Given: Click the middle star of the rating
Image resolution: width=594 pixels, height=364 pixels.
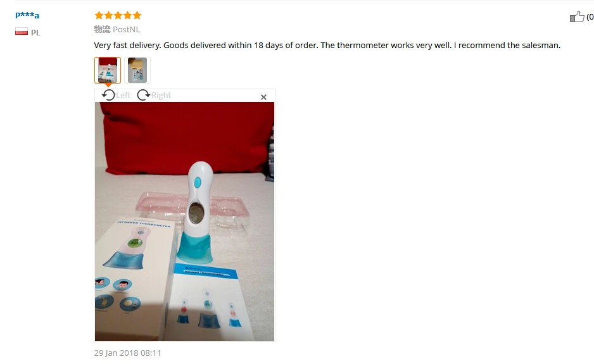Looking at the screenshot, I should pos(118,15).
